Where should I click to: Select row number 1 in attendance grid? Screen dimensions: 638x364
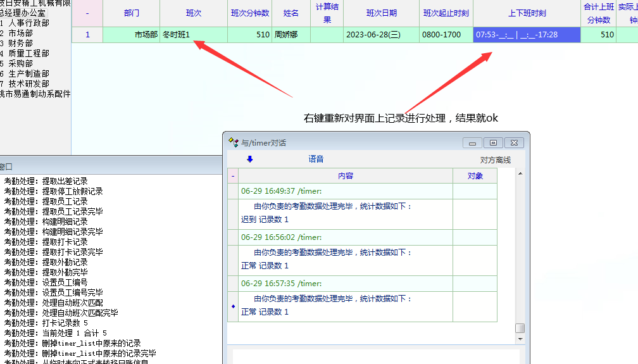coord(87,35)
